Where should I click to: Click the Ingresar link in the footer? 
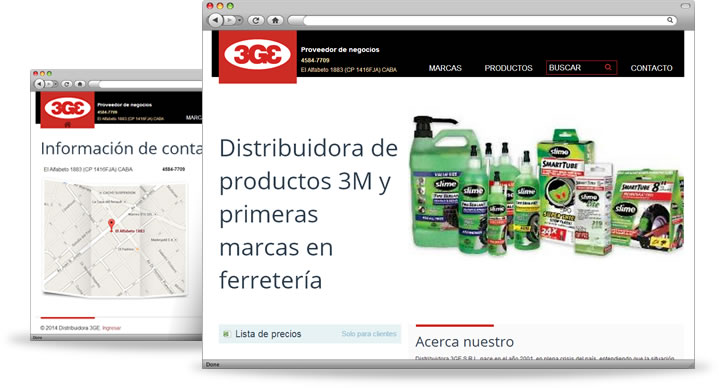(111, 328)
